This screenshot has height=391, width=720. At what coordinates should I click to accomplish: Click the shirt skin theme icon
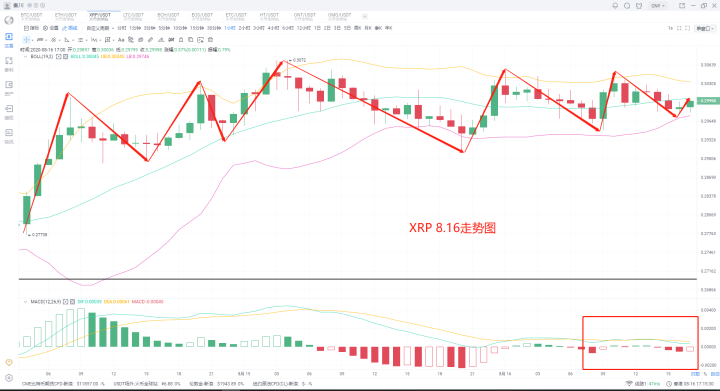tap(639, 6)
